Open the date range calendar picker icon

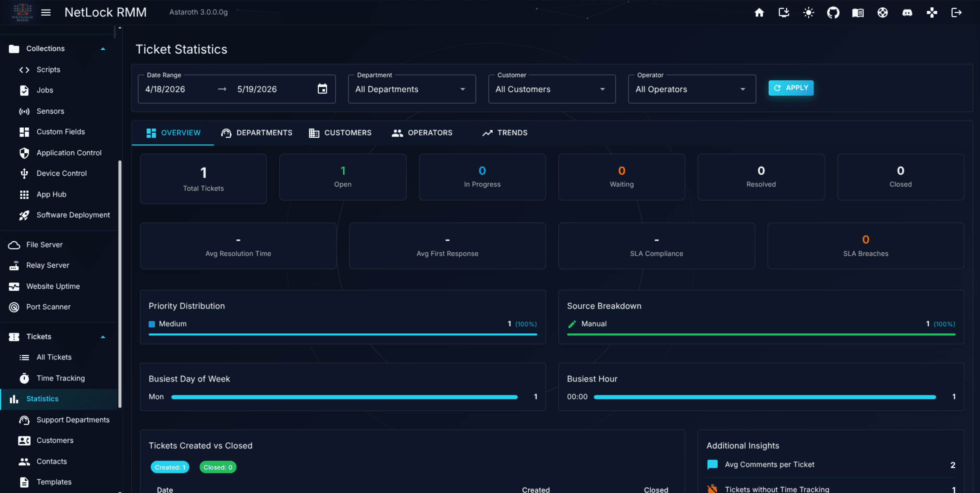322,89
